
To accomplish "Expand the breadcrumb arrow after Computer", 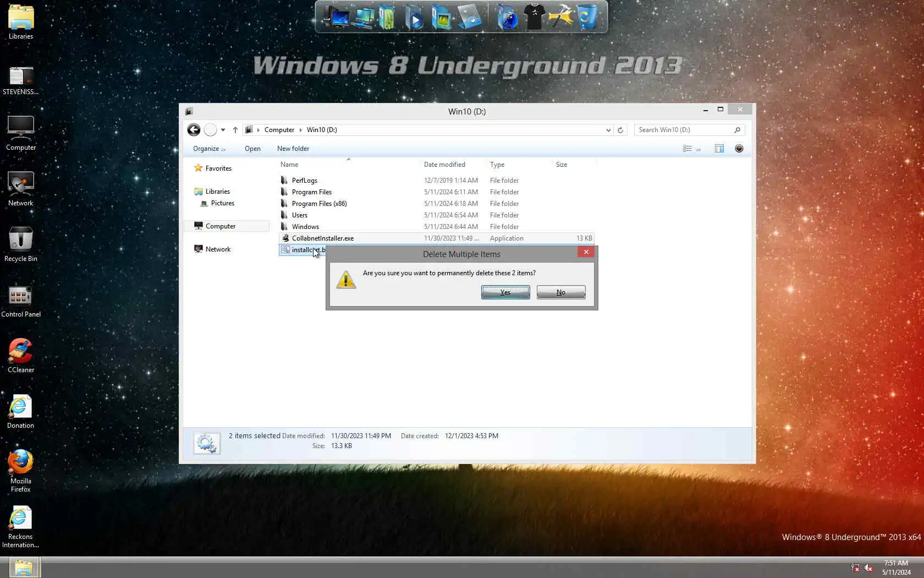I will 301,130.
